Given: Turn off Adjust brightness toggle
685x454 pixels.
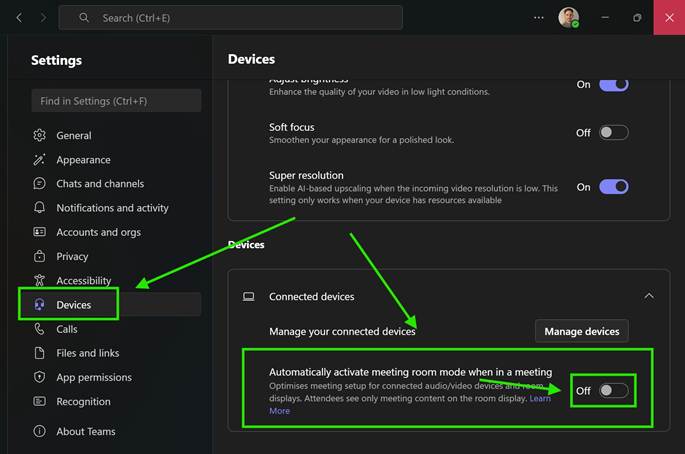Looking at the screenshot, I should (x=613, y=84).
